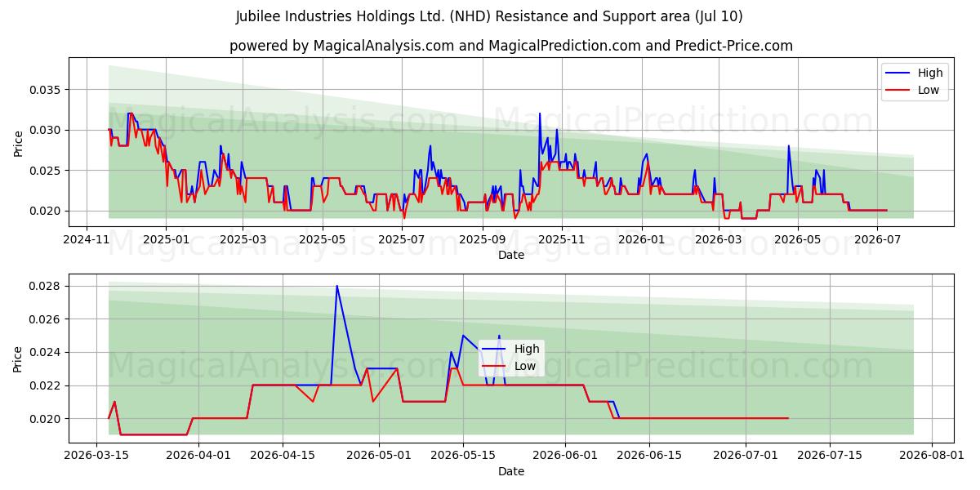980x490 pixels.
Task: Click the red line sample in the upper legend
Action: (x=899, y=91)
